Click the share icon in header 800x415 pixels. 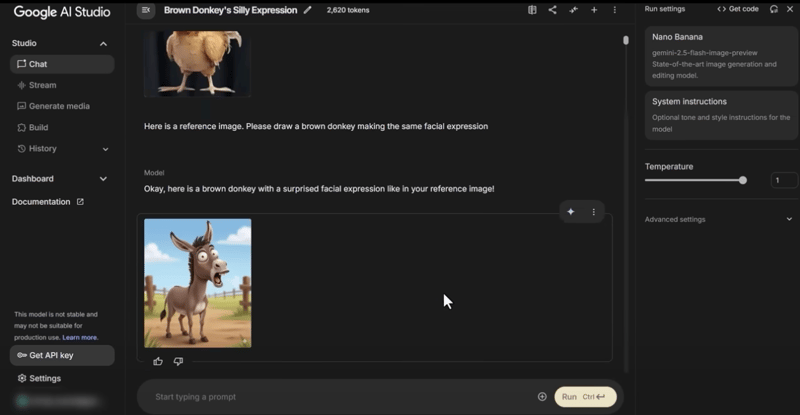(x=553, y=10)
